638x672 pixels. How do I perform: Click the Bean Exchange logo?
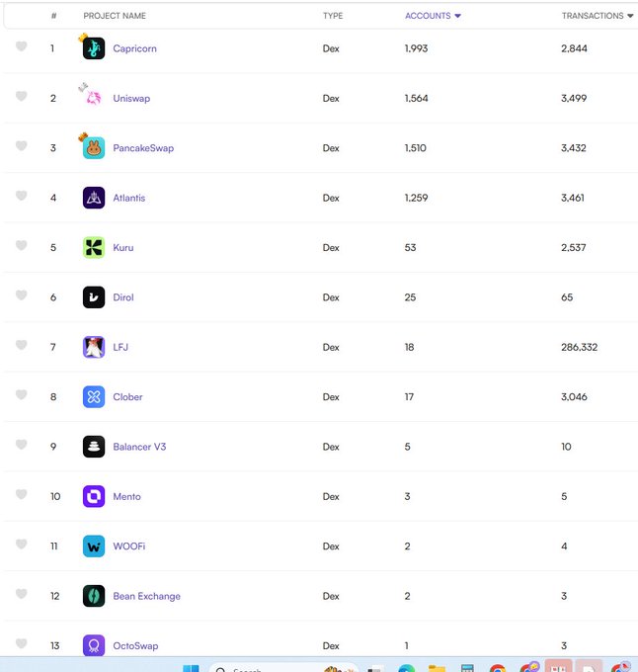[94, 596]
